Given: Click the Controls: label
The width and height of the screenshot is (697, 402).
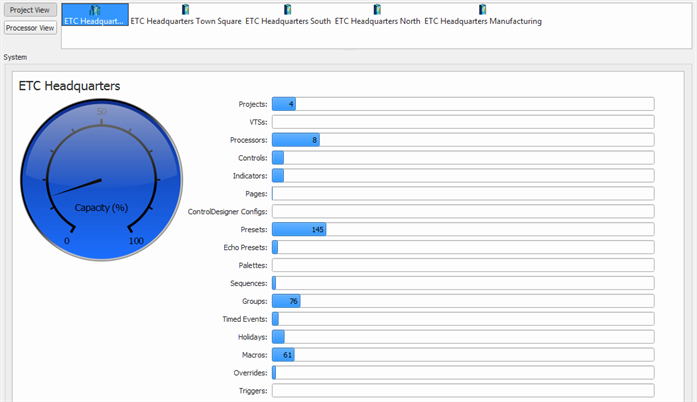Looking at the screenshot, I should [x=252, y=158].
